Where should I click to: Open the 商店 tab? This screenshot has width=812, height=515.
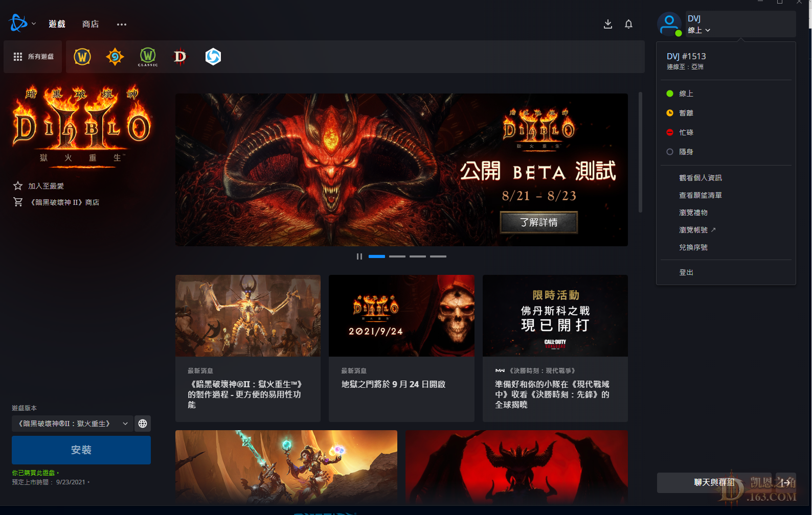coord(91,24)
